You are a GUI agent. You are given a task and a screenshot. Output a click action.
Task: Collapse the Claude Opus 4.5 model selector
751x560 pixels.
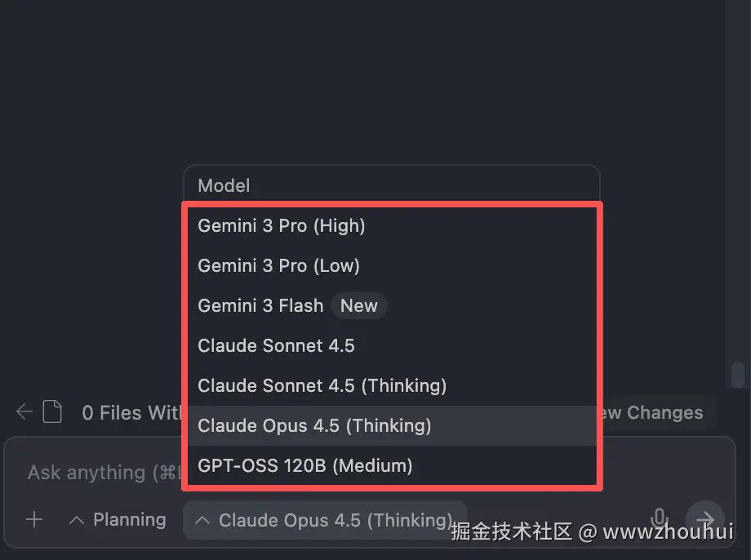(325, 520)
